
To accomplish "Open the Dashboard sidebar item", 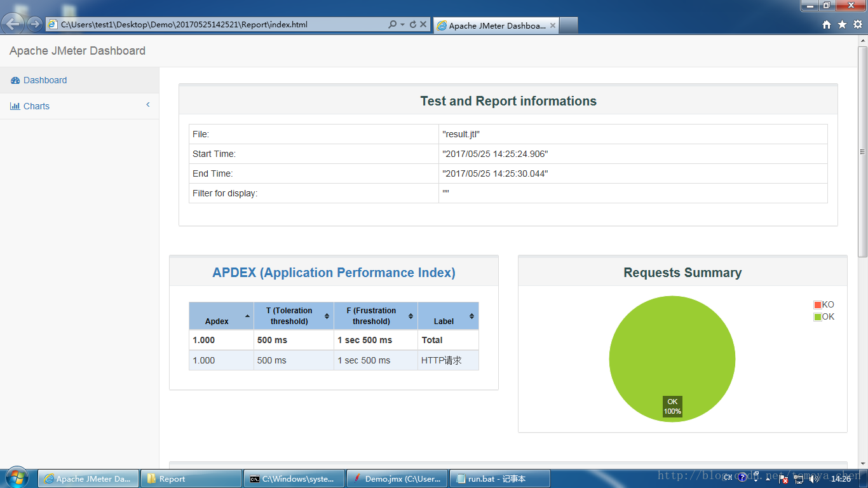I will (x=79, y=80).
